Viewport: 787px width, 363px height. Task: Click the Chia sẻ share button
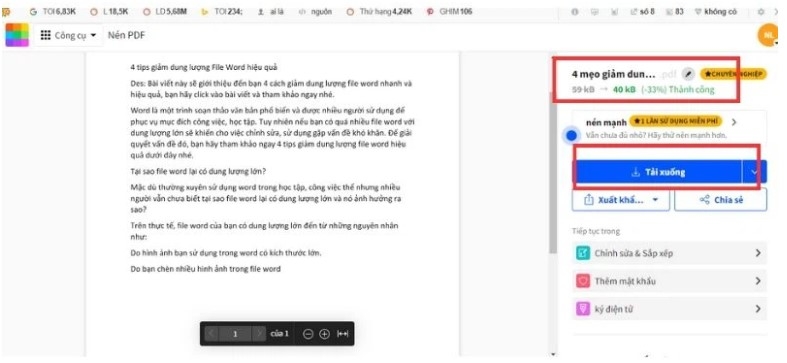coord(721,200)
